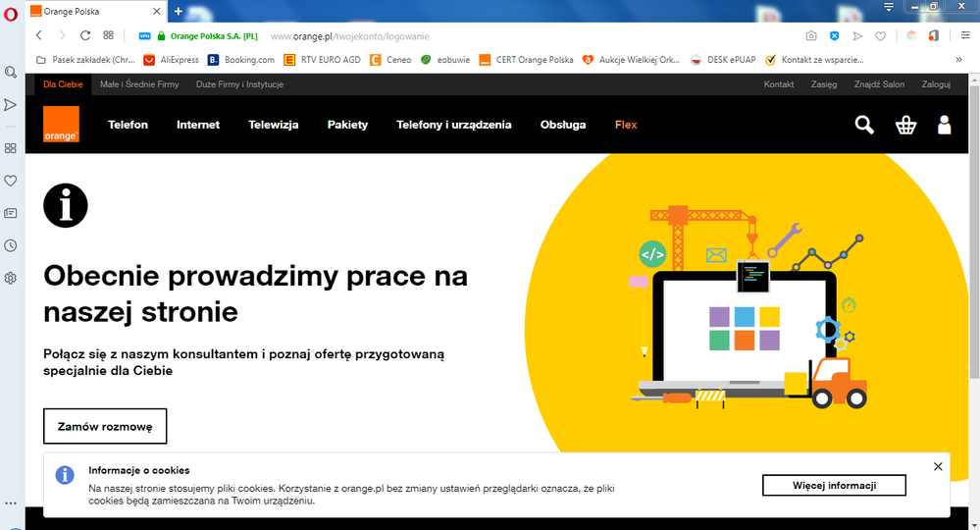Toggle the VPN badge in address bar
Viewport: 980px width, 530px height.
(144, 36)
